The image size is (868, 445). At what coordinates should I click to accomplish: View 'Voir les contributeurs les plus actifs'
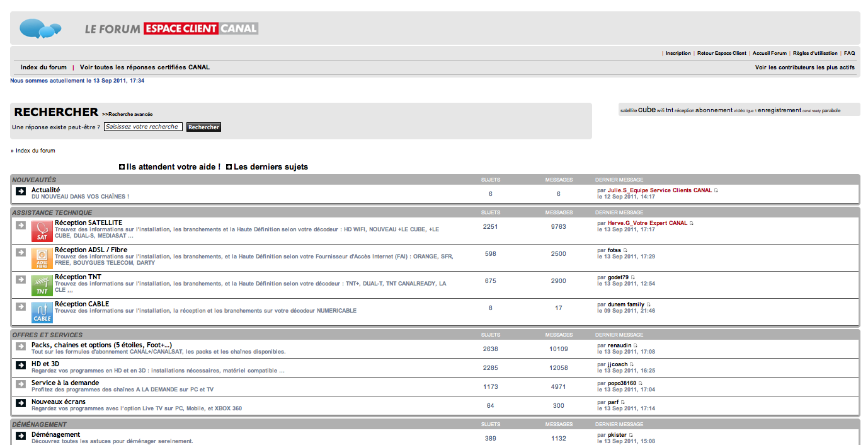click(804, 67)
